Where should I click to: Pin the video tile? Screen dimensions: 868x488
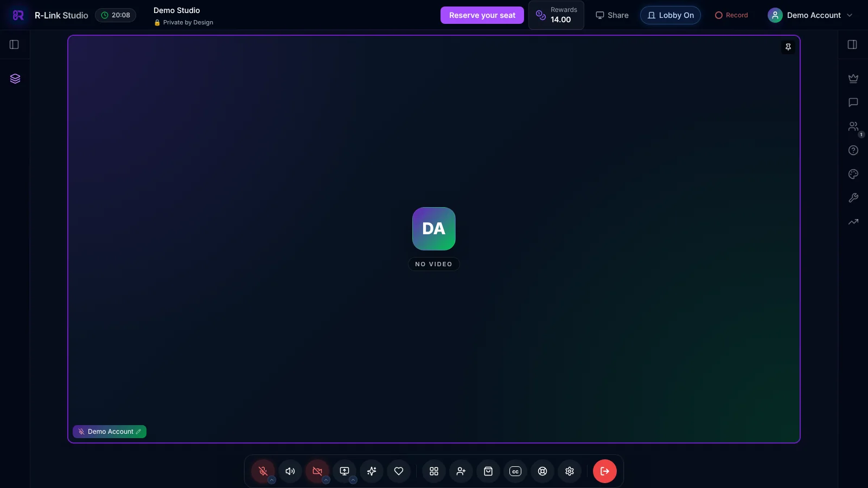pos(788,47)
